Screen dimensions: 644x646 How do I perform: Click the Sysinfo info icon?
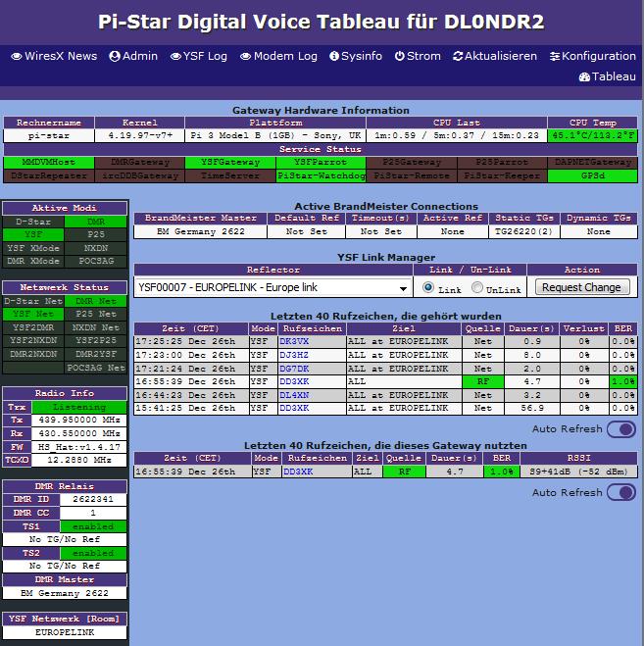tap(334, 57)
